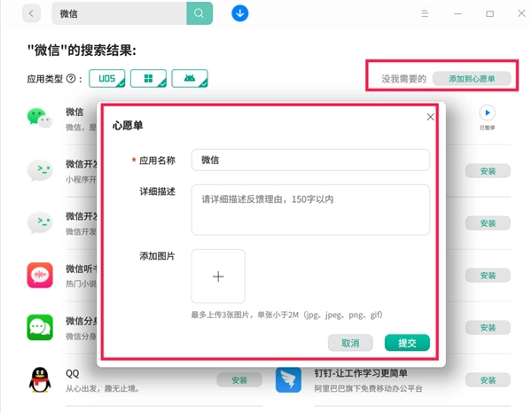Focus the 应用名称 input field

(310, 160)
